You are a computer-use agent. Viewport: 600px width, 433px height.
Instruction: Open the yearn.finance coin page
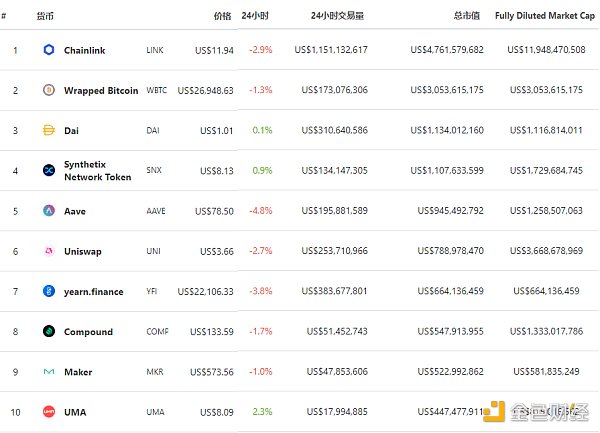[x=94, y=292]
